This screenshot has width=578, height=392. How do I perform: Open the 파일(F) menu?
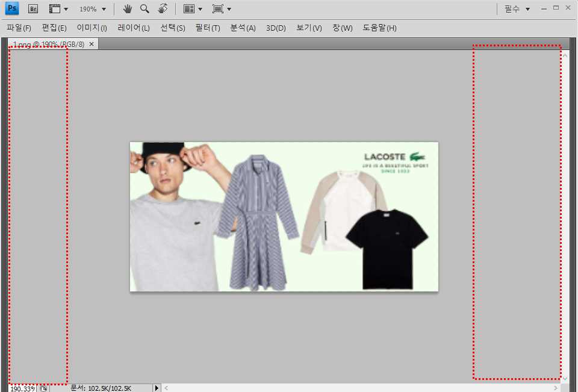pos(19,28)
